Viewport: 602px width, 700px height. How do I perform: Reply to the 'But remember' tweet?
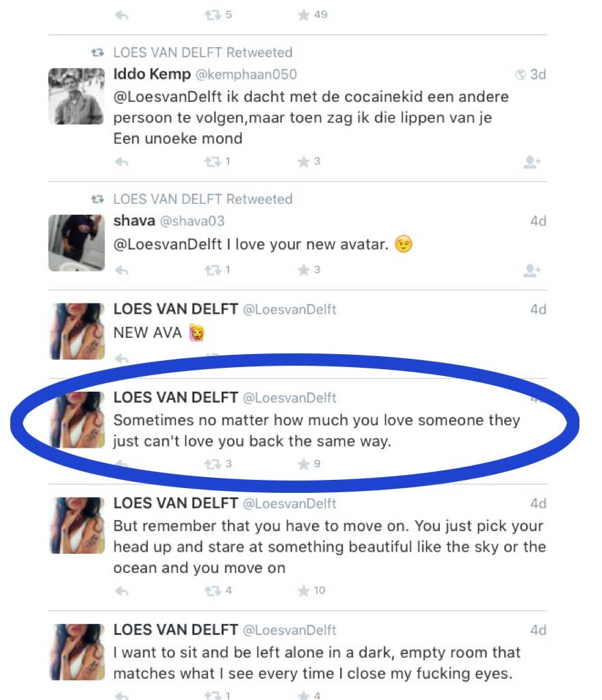(122, 591)
